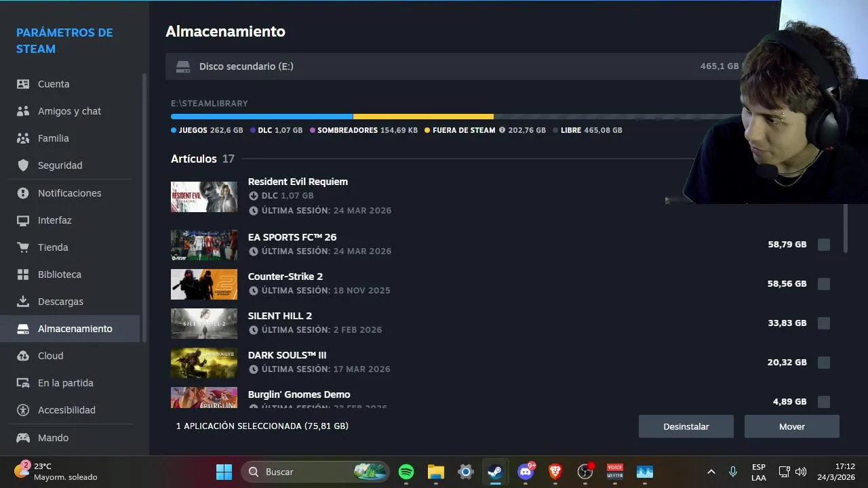Viewport: 868px width, 488px height.
Task: Click the Biblioteca grid icon
Action: (23, 274)
